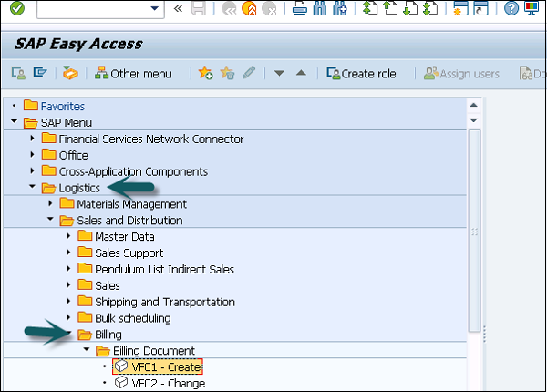This screenshot has width=547, height=392.
Task: Select VF01 - Create transaction
Action: pyautogui.click(x=166, y=367)
